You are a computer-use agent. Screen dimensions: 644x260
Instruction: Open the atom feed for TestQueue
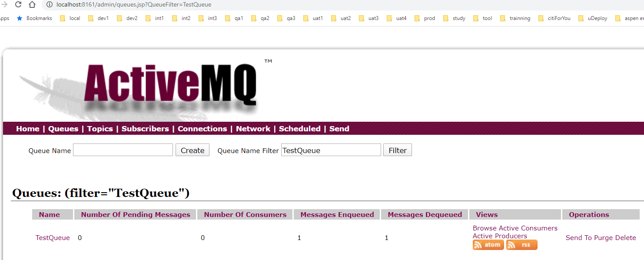[x=488, y=245]
